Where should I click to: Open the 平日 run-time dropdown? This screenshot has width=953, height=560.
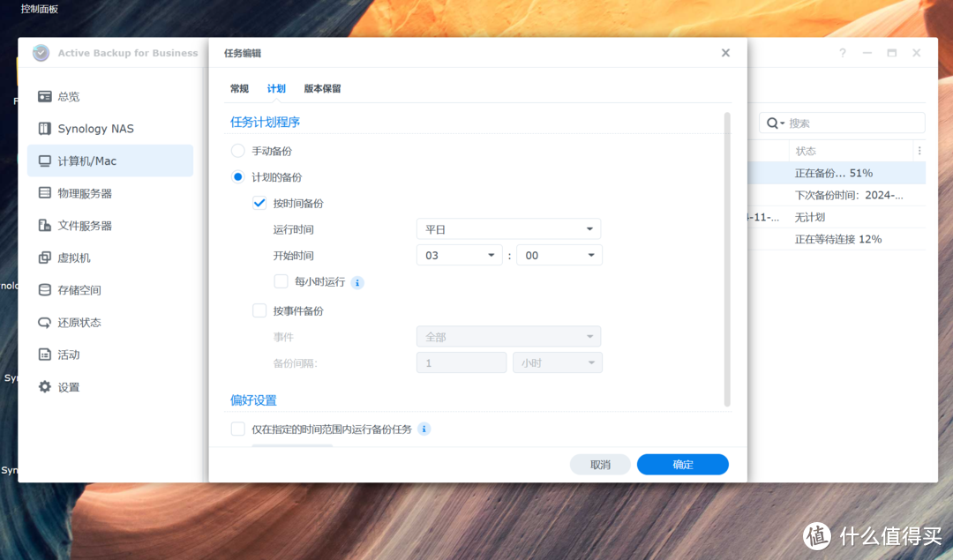[508, 228]
